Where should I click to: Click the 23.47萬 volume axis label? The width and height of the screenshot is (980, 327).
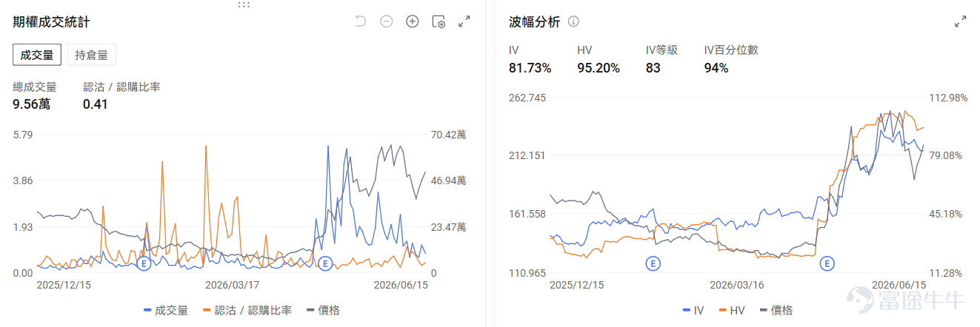(448, 227)
